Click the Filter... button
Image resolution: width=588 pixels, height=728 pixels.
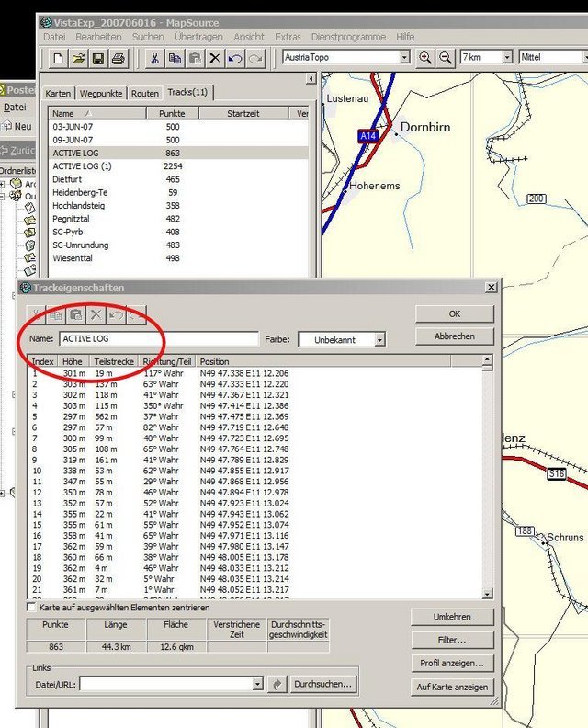pos(452,640)
